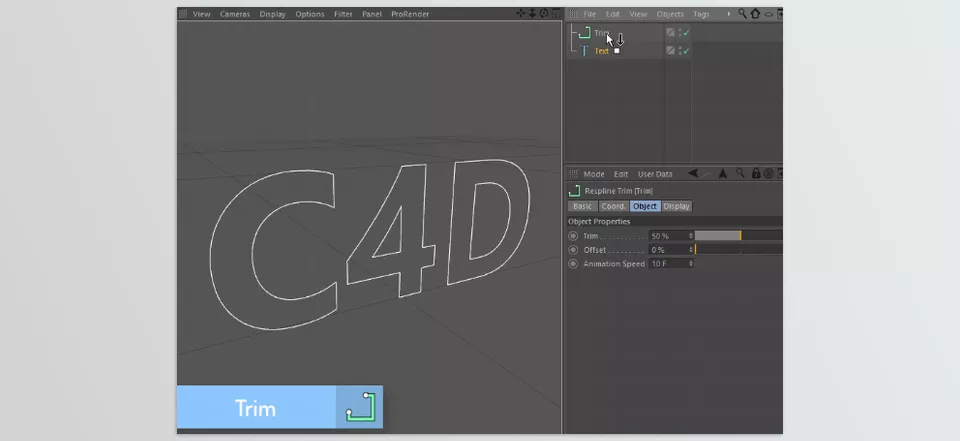Click the Object Manager grip handle icon
Screen dimensions: 960x441
click(573, 13)
